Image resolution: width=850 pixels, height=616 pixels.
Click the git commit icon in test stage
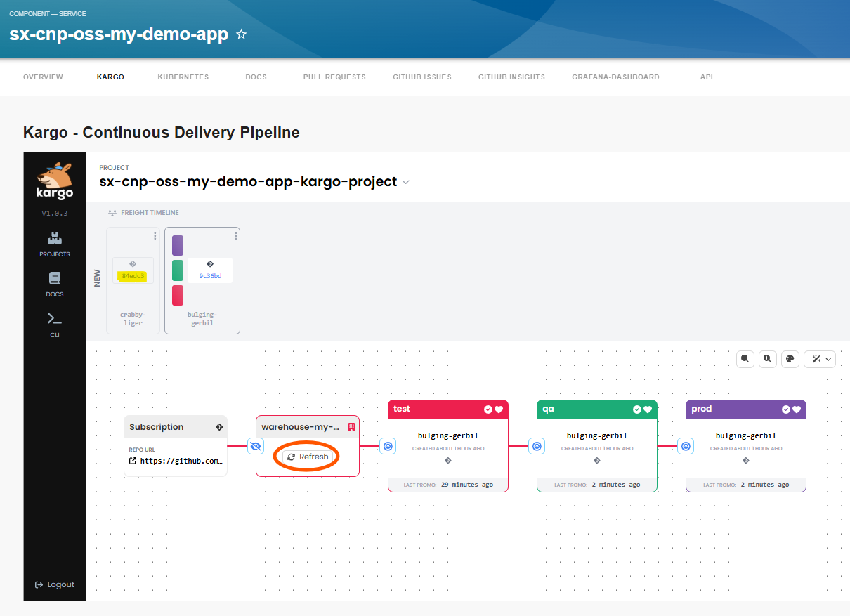click(448, 461)
